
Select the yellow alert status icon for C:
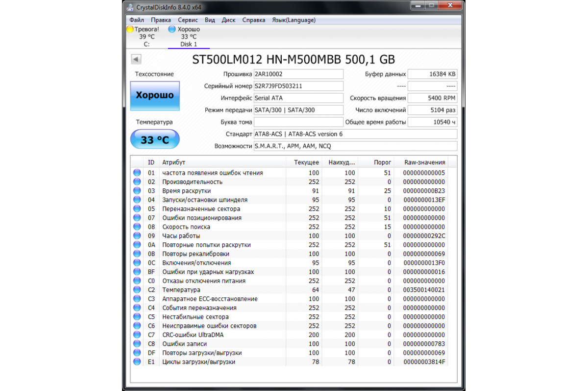point(130,29)
